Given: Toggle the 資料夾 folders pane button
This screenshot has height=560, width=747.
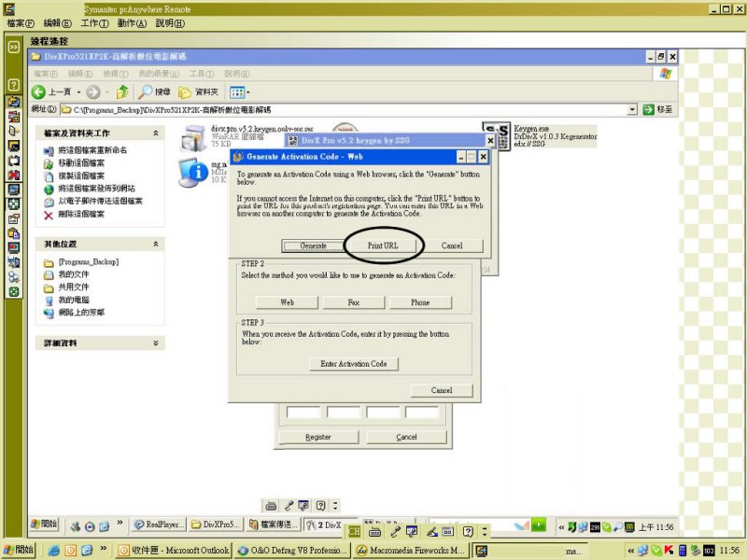Looking at the screenshot, I should pyautogui.click(x=198, y=91).
